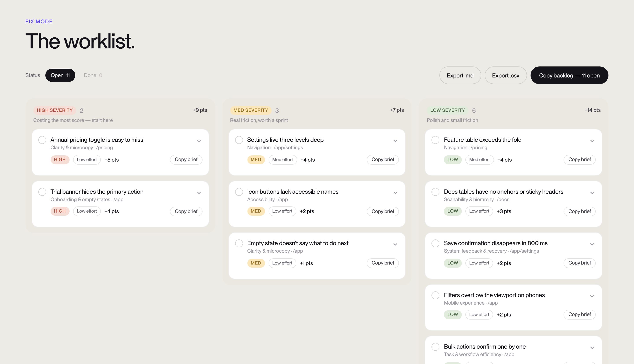Switch to the Done 0 status filter
634x364 pixels.
click(x=93, y=75)
